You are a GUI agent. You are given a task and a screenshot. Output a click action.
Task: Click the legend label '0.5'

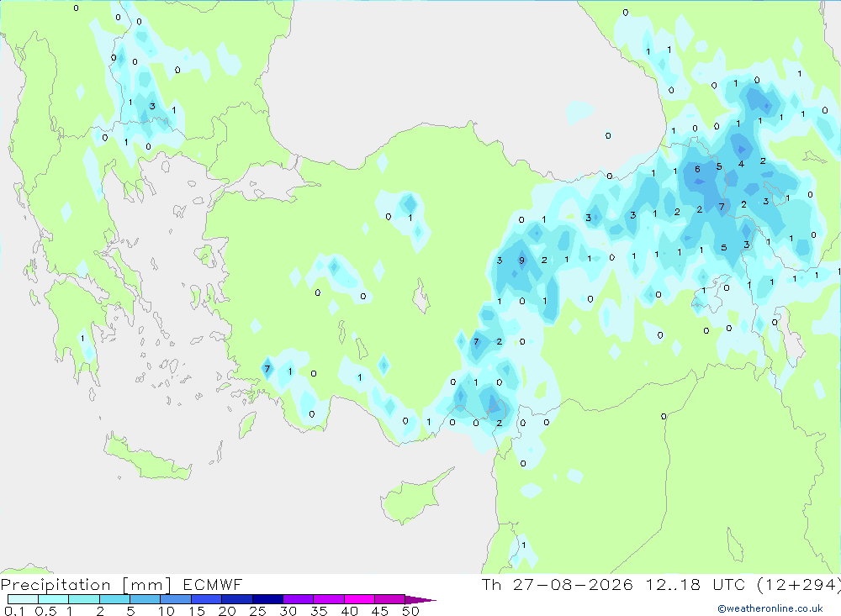click(45, 611)
